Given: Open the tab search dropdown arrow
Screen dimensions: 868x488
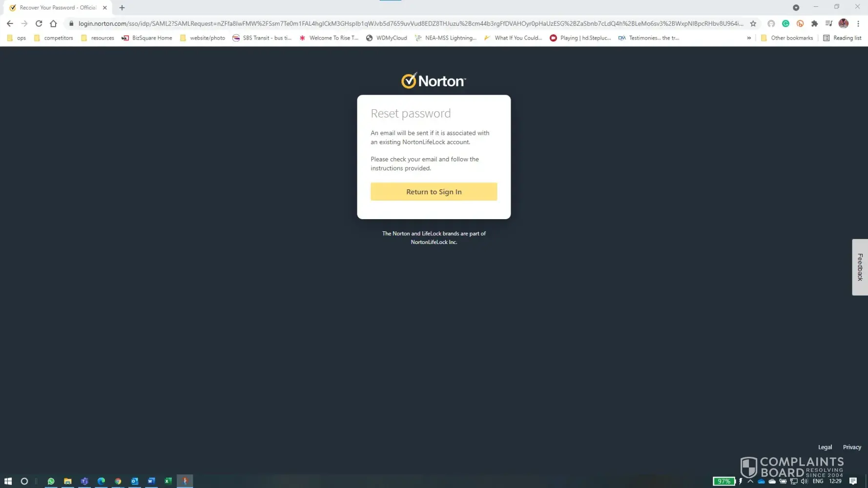Looking at the screenshot, I should click(x=796, y=7).
